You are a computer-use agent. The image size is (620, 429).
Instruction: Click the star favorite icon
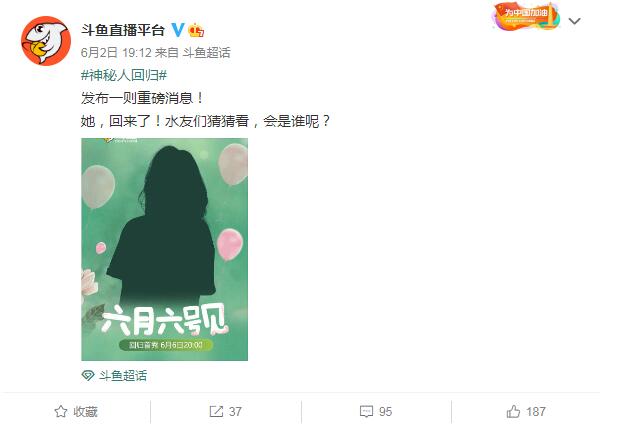click(60, 412)
